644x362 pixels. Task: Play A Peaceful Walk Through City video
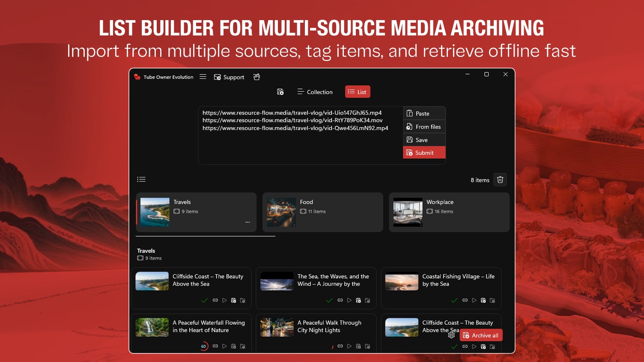pyautogui.click(x=349, y=346)
